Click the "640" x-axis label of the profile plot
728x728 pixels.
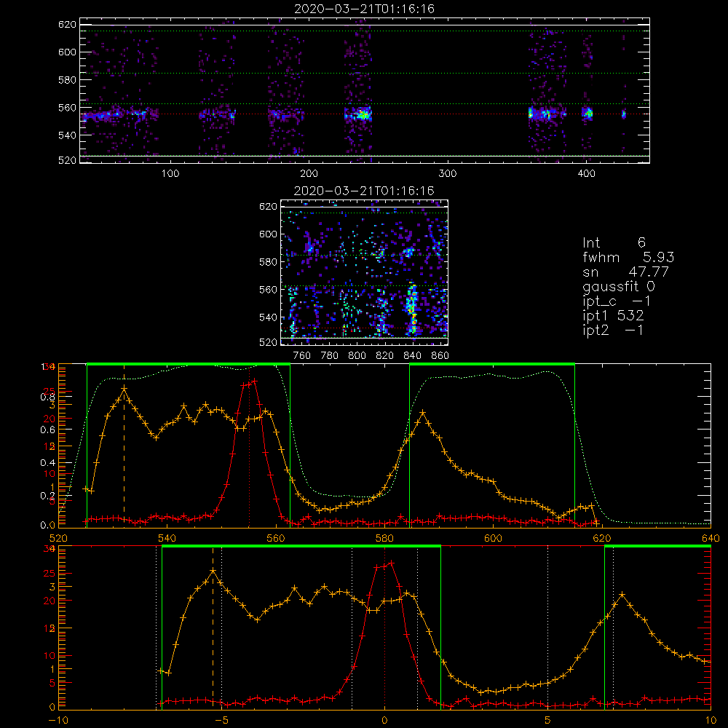tap(711, 539)
